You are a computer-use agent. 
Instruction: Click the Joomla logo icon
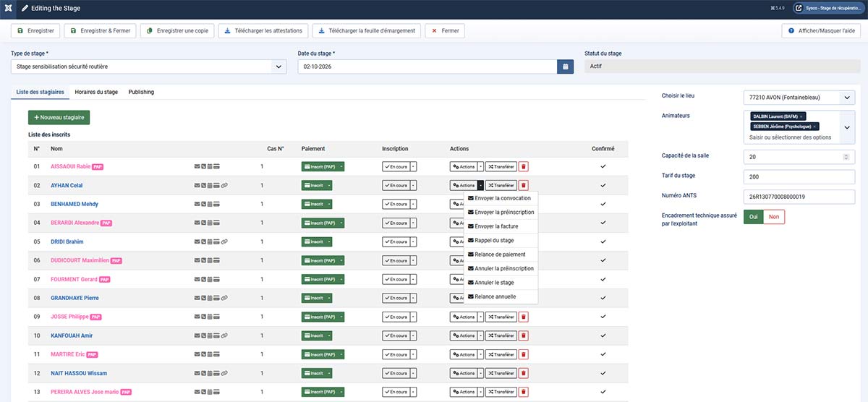(9, 8)
